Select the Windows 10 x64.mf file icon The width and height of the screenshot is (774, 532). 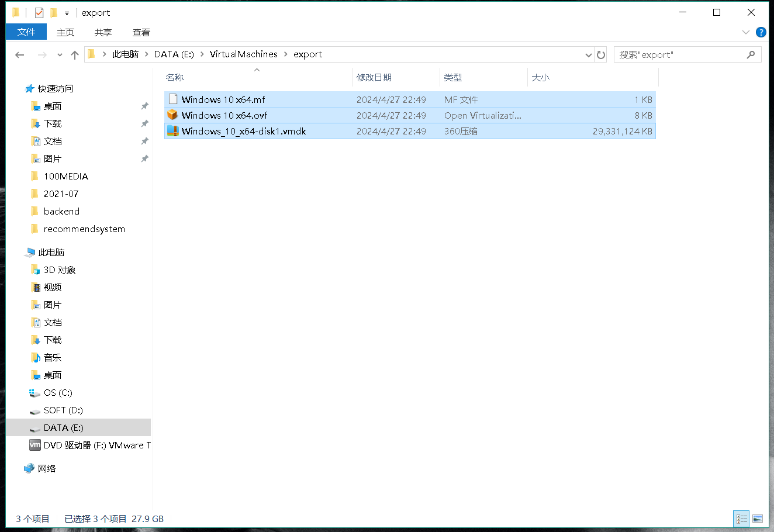(172, 99)
